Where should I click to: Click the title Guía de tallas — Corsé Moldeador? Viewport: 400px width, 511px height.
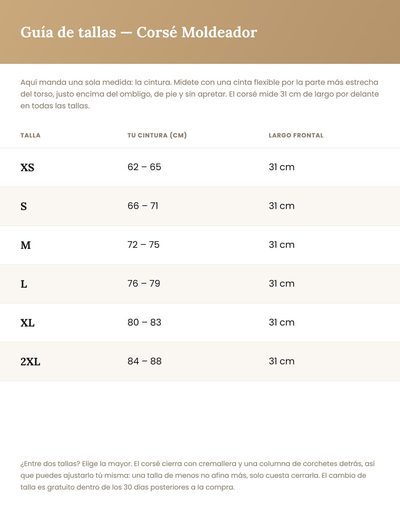[x=139, y=32]
